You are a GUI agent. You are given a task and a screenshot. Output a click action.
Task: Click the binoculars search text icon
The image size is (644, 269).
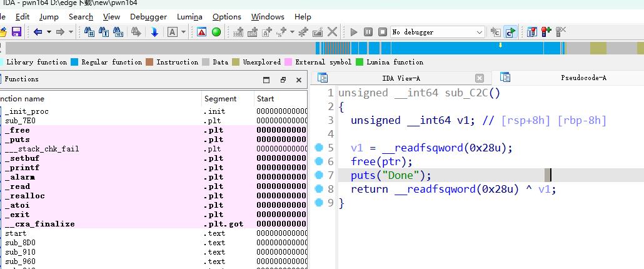(x=104, y=32)
